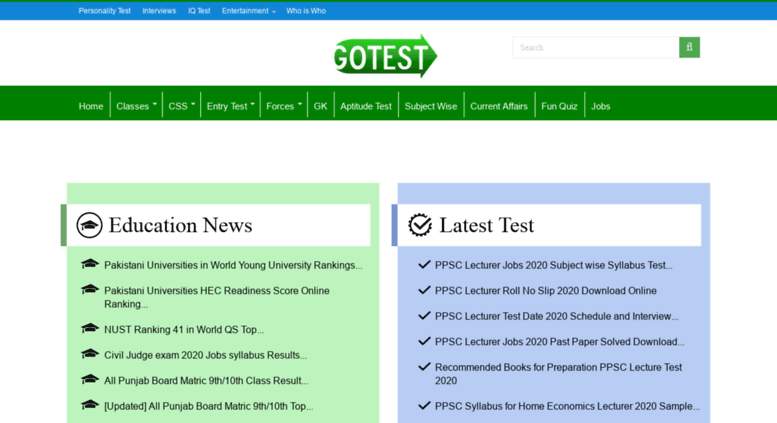Click the Latest Test heading
Viewport: 777px width, 423px height.
[x=487, y=225]
